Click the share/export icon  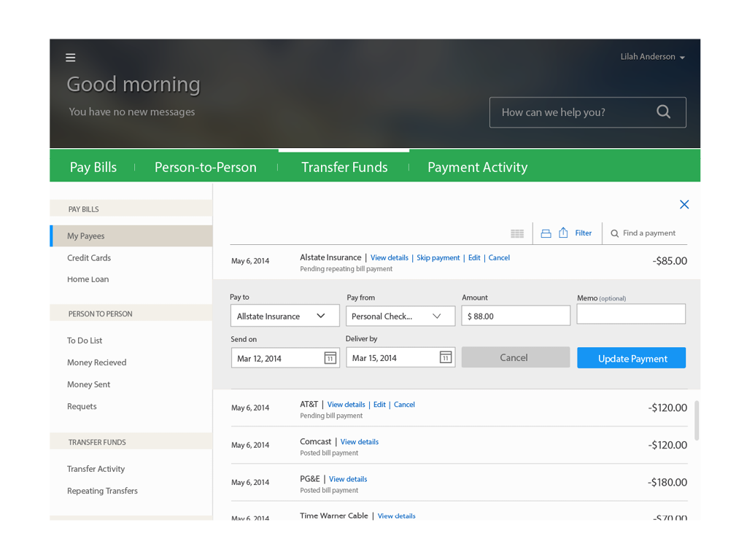click(x=563, y=233)
